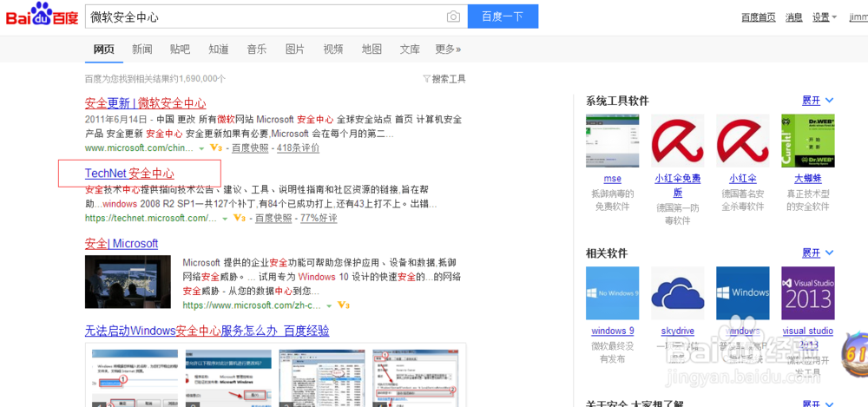This screenshot has width=868, height=407.
Task: Switch to the 贴吧 tab
Action: tap(180, 49)
